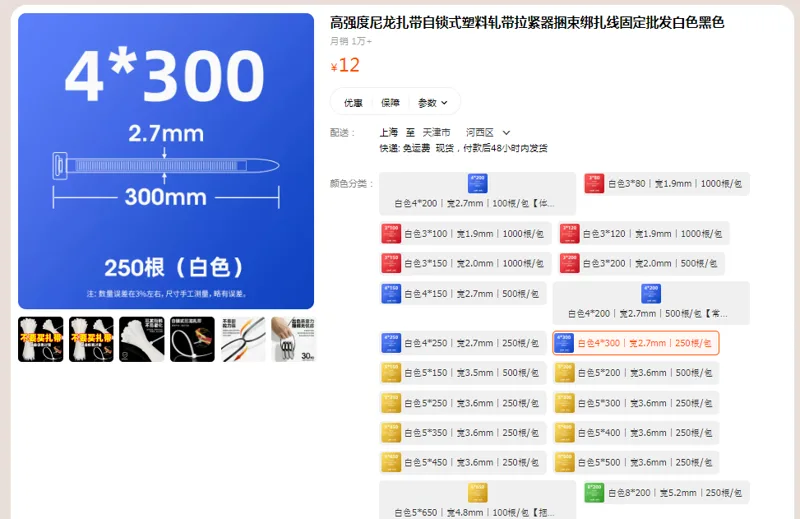Viewport: 800px width, 519px height.
Task: Select the 白色5*450 宽3.6mm option
Action: 463,462
